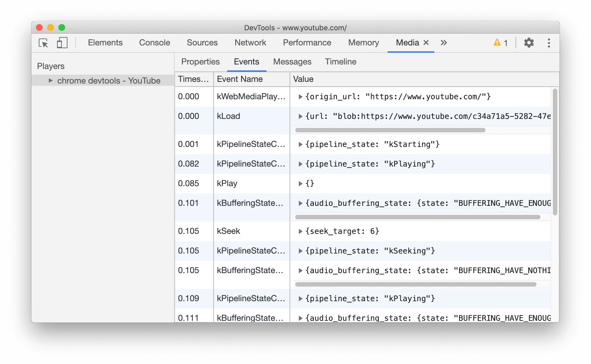This screenshot has height=364, width=591.
Task: Click the DevTools inspect element icon
Action: pyautogui.click(x=43, y=43)
